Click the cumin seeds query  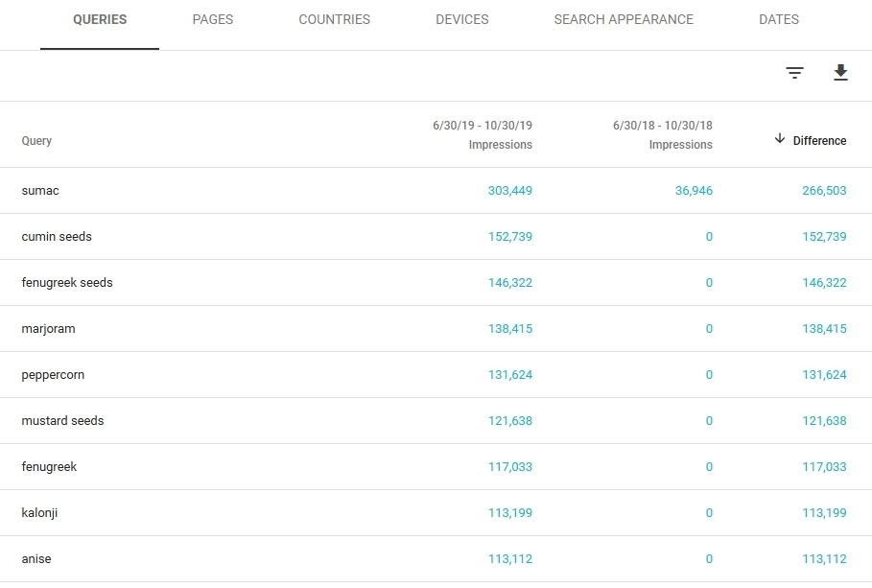click(57, 237)
